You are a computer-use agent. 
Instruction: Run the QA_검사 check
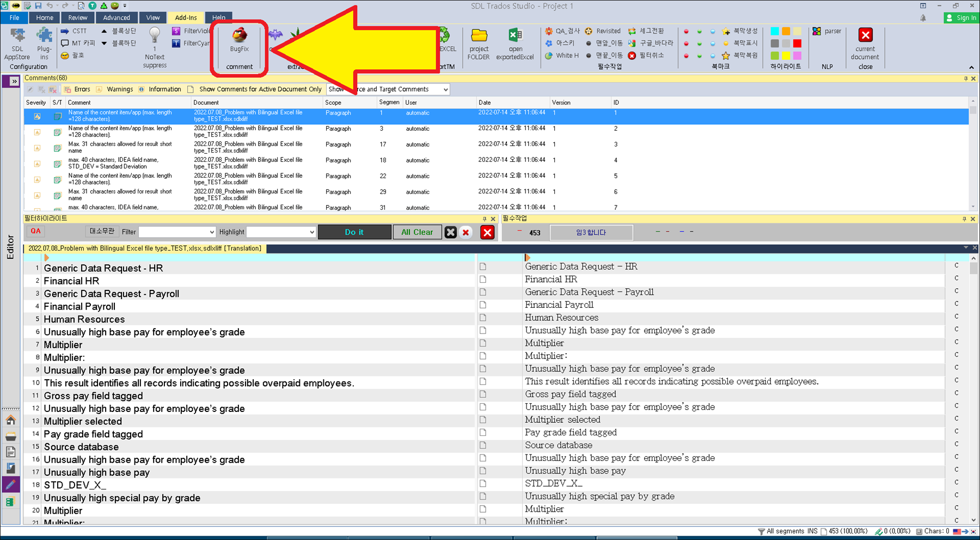click(x=562, y=31)
